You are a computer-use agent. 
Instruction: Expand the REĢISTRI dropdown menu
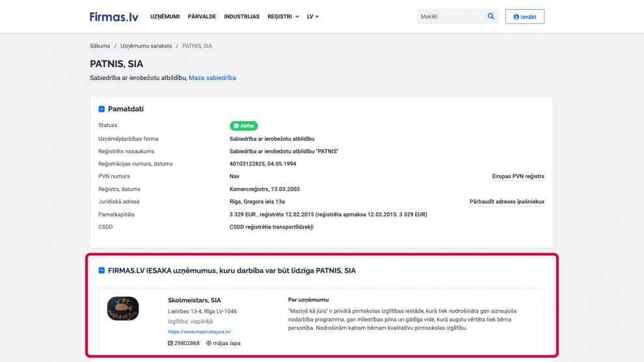[283, 16]
